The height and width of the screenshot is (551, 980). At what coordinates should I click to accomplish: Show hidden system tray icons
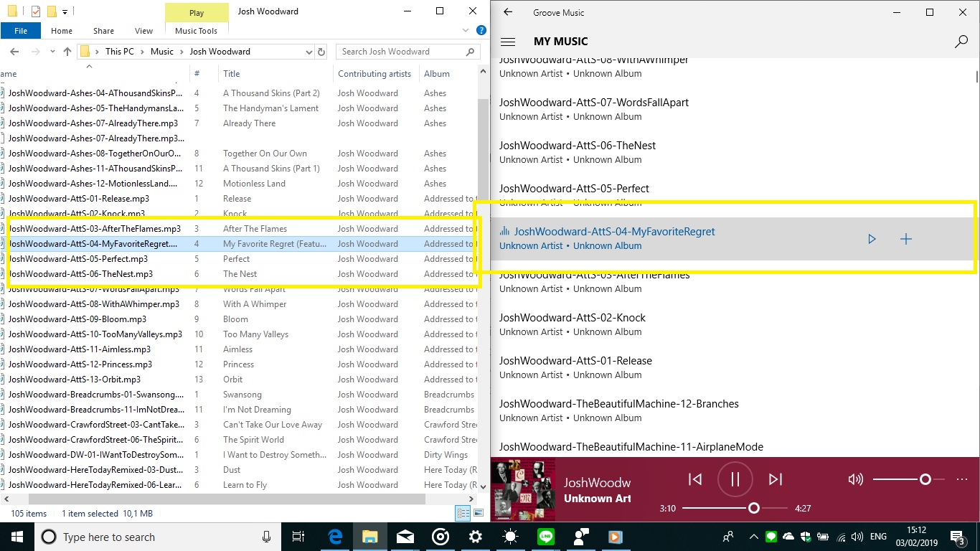[753, 537]
